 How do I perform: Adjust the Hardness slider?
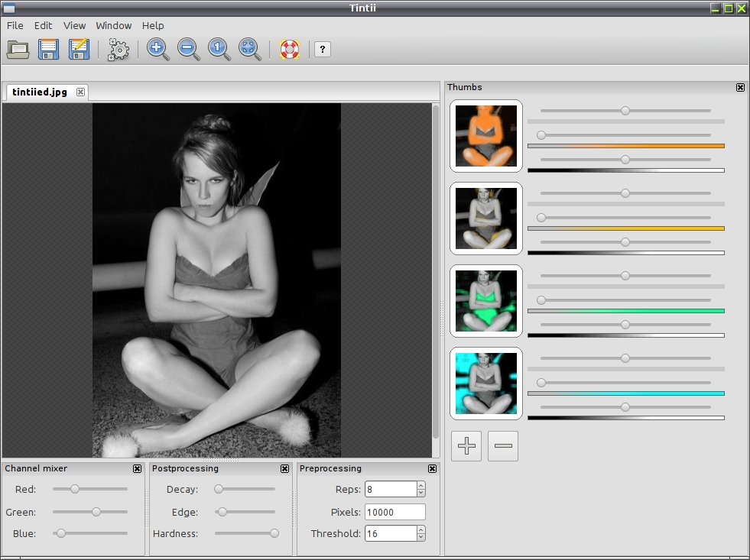click(247, 533)
